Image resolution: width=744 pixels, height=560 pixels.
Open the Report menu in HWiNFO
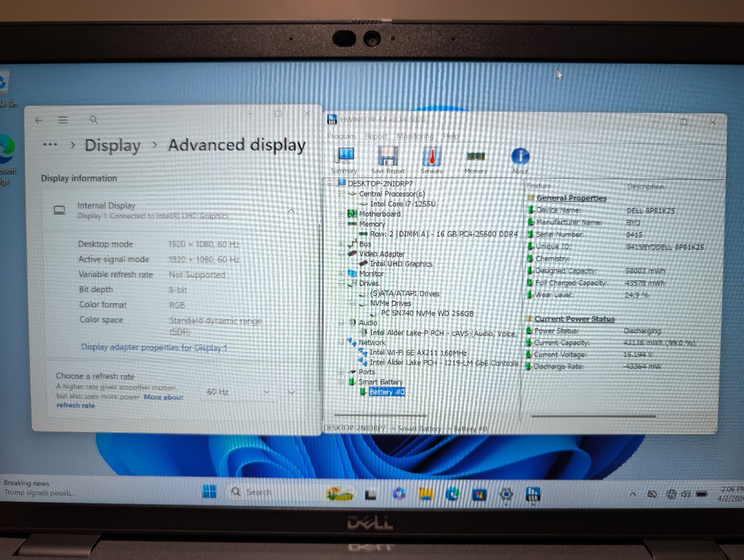pos(376,136)
